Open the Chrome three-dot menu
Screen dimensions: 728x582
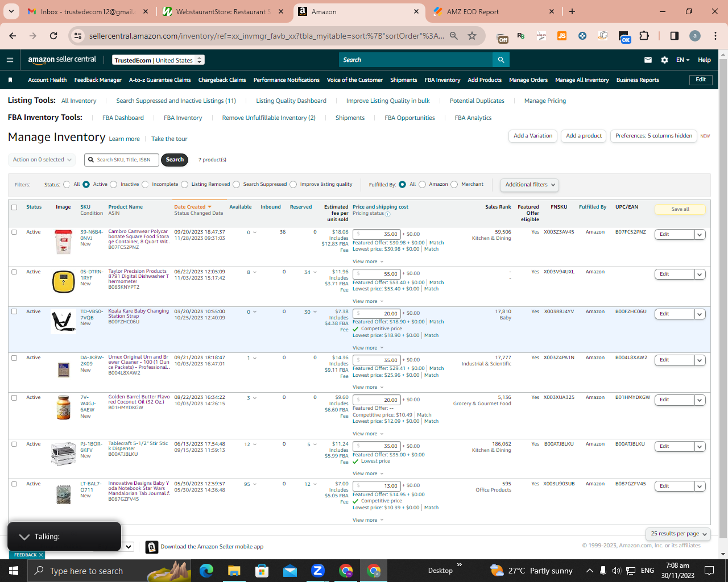click(x=715, y=36)
